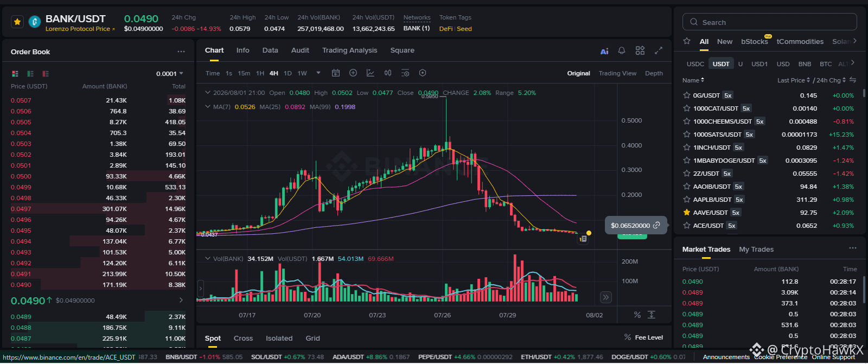Open chart display settings list icon
Image resolution: width=868 pixels, height=364 pixels.
(405, 73)
